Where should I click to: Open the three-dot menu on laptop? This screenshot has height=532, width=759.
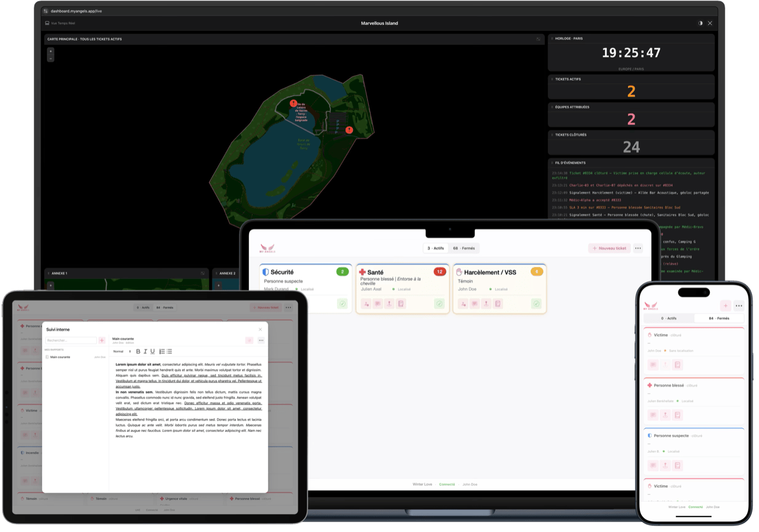point(638,248)
